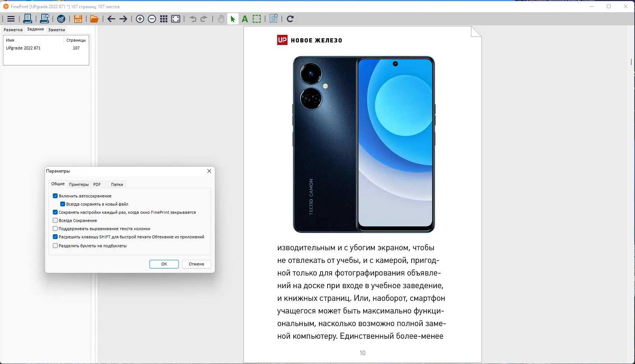Go to previous page with back arrow
The width and height of the screenshot is (635, 364).
click(x=111, y=19)
